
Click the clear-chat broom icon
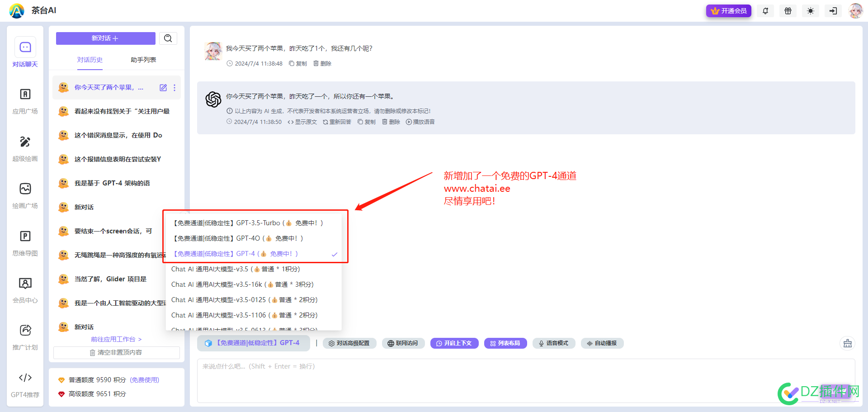pyautogui.click(x=847, y=344)
